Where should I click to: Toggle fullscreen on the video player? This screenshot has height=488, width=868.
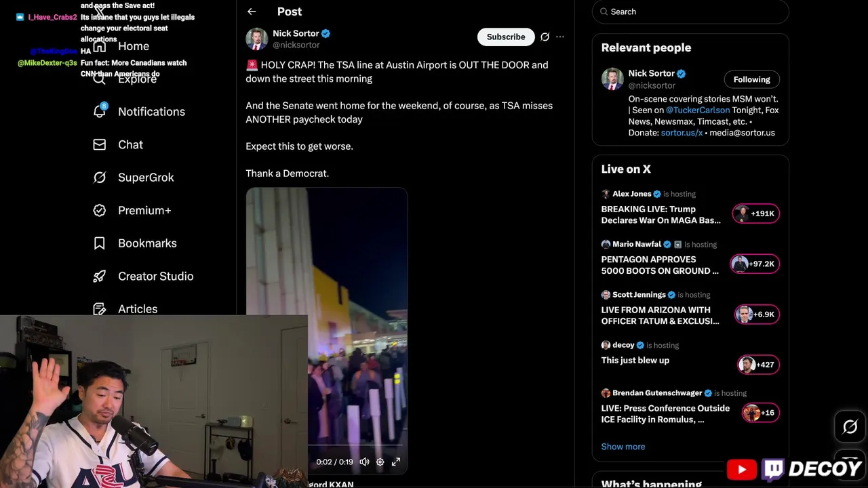[x=396, y=462]
